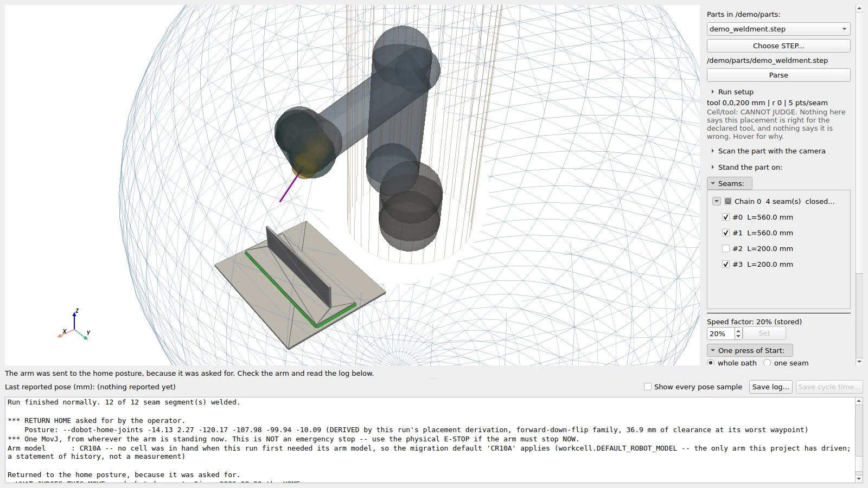The height and width of the screenshot is (488, 868).
Task: Collapse the One press of Start section
Action: coord(750,350)
